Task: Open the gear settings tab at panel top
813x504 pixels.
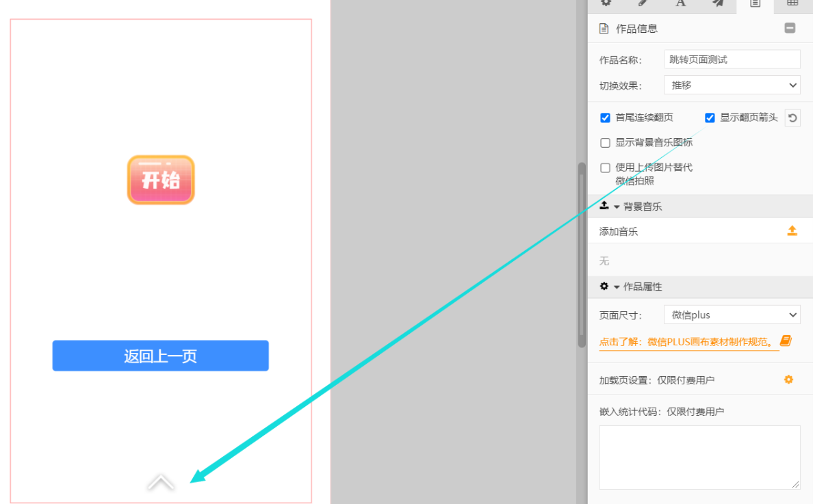Action: (606, 3)
